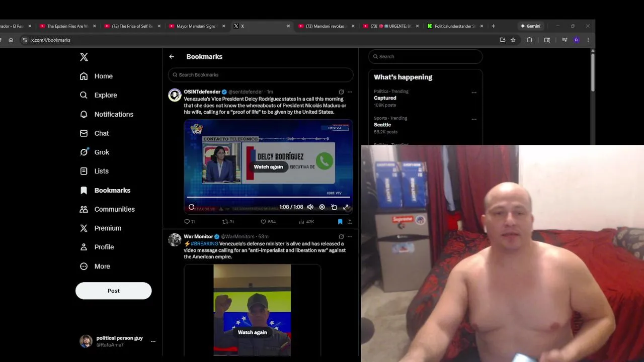Open OSINTdefender profile avatar
644x362 pixels.
[175, 95]
